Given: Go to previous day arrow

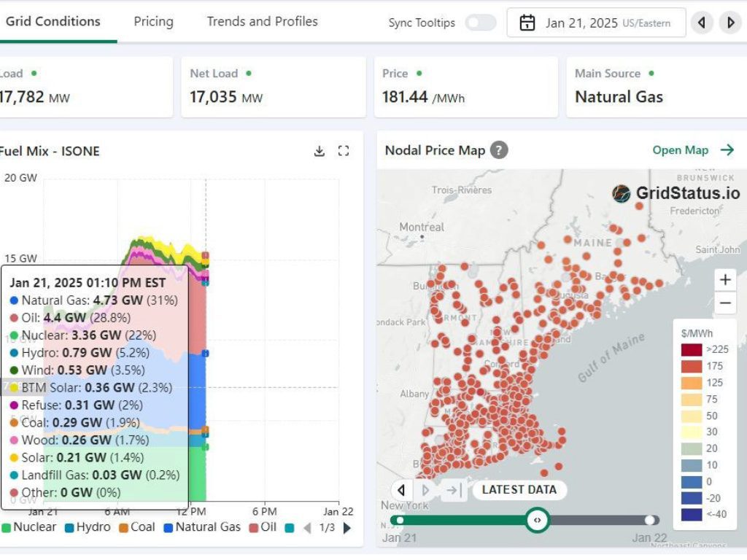Looking at the screenshot, I should click(702, 23).
